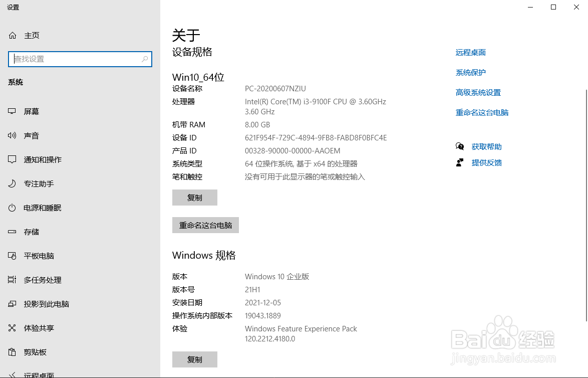Screen dimensions: 588x378
Task: Open 远程桌面 related link
Action: click(471, 53)
